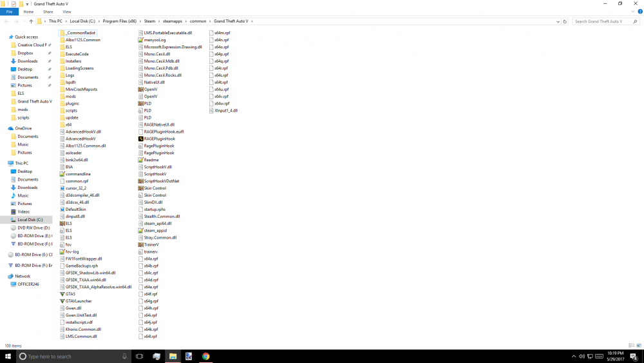
Task: Select the ScriptHookVDotNet archive icon
Action: (x=140, y=181)
